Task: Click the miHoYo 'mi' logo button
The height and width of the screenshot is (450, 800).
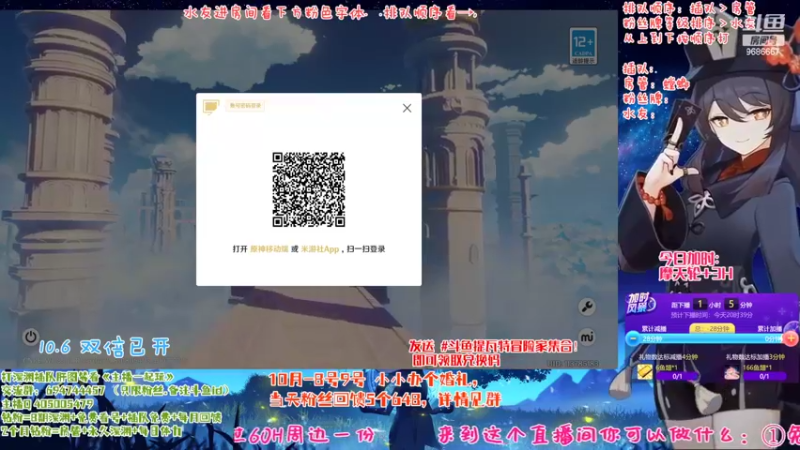Action: pyautogui.click(x=587, y=337)
